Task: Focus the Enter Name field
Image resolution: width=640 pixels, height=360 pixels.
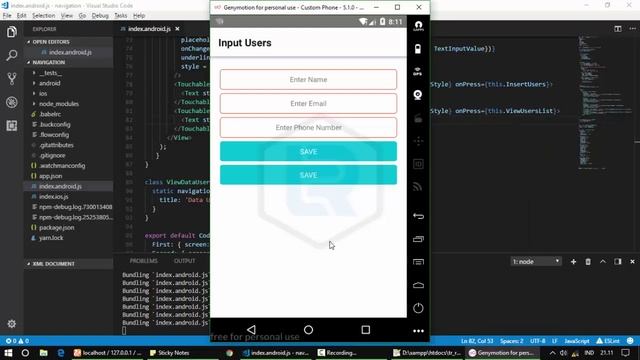Action: point(308,80)
